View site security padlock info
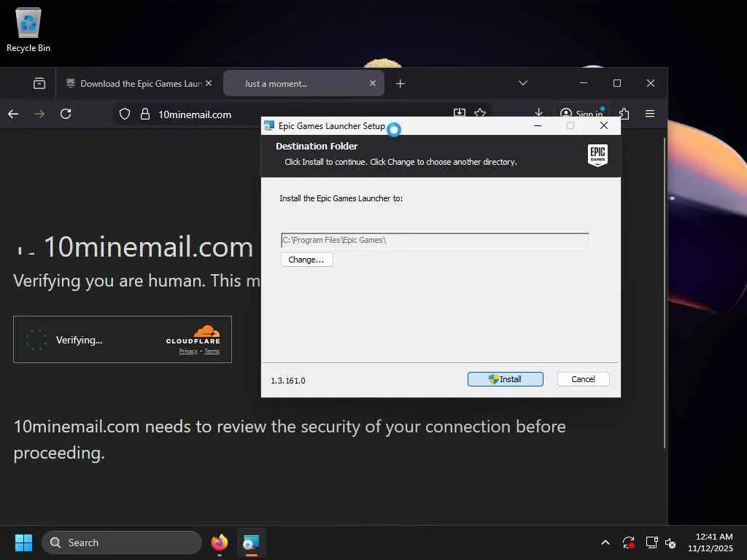Image resolution: width=747 pixels, height=560 pixels. point(145,114)
